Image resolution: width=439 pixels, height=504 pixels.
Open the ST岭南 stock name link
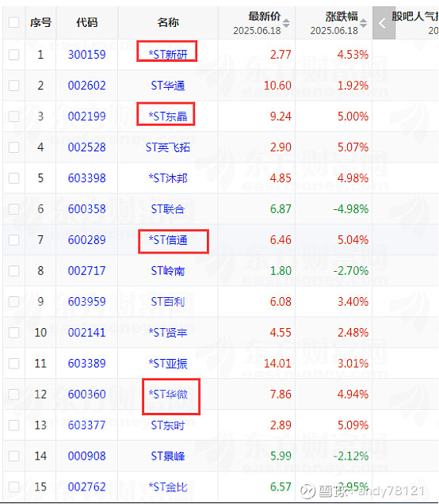168,271
